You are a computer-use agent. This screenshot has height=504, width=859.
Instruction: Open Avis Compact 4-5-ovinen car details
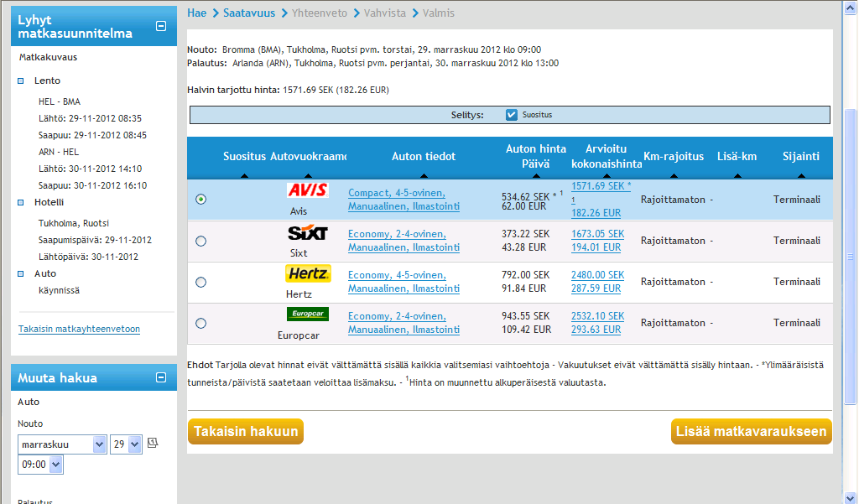(x=403, y=200)
